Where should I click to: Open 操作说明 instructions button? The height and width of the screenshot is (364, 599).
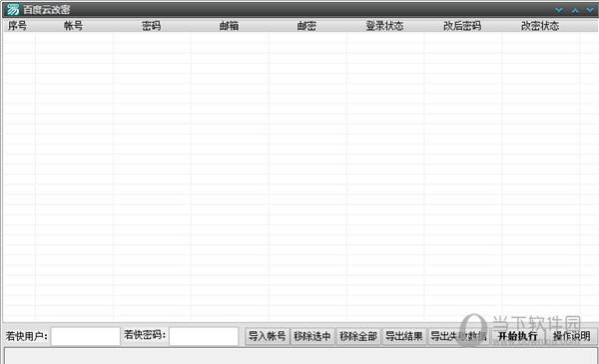[572, 336]
